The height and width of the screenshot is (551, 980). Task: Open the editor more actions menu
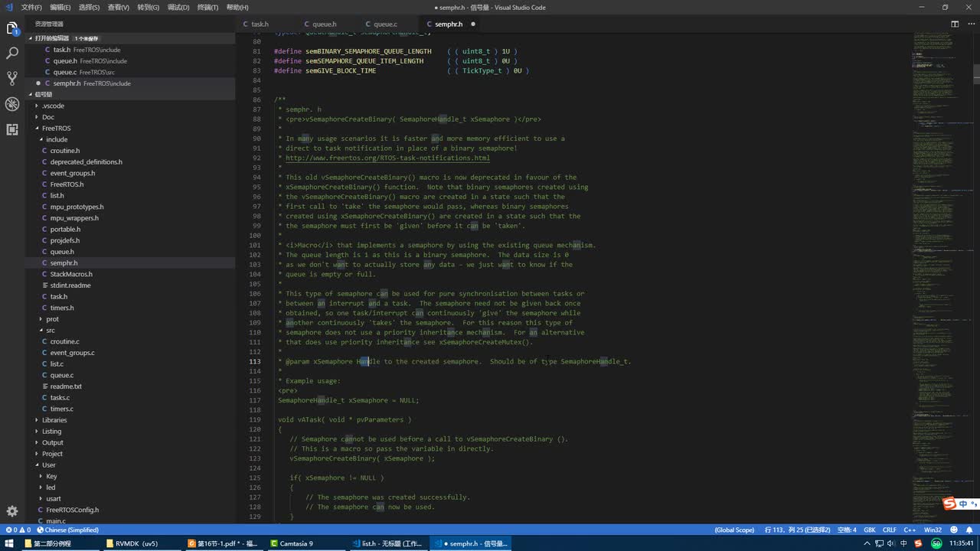pos(970,24)
